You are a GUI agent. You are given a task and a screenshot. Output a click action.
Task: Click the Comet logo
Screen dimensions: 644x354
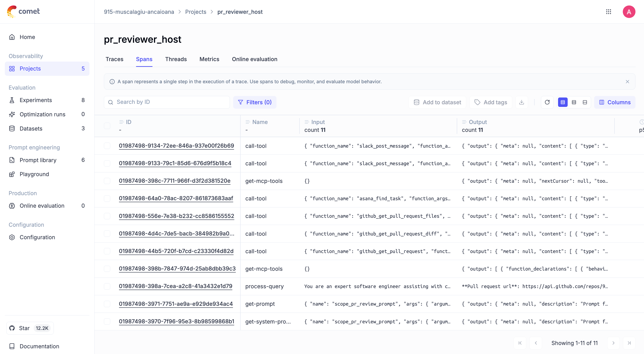point(23,12)
